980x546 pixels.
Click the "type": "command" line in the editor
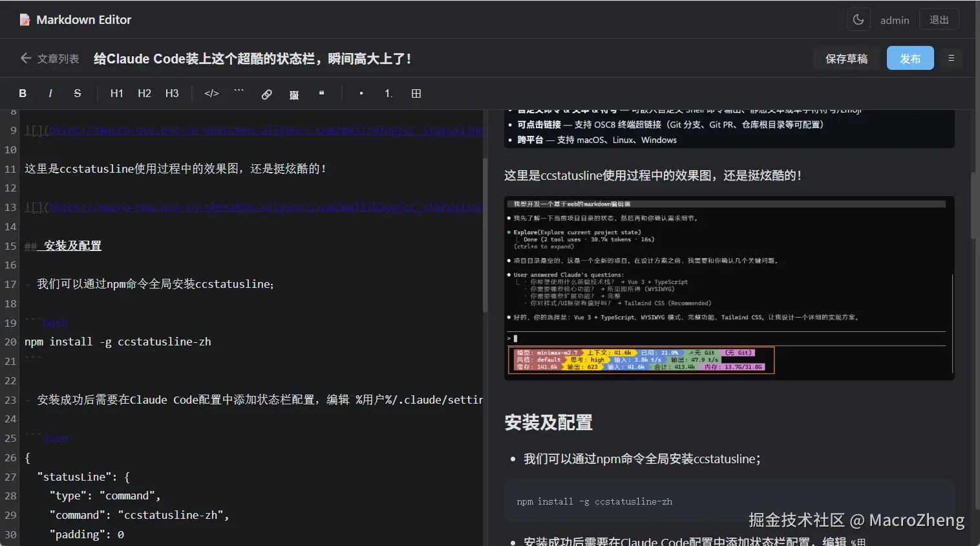[105, 496]
